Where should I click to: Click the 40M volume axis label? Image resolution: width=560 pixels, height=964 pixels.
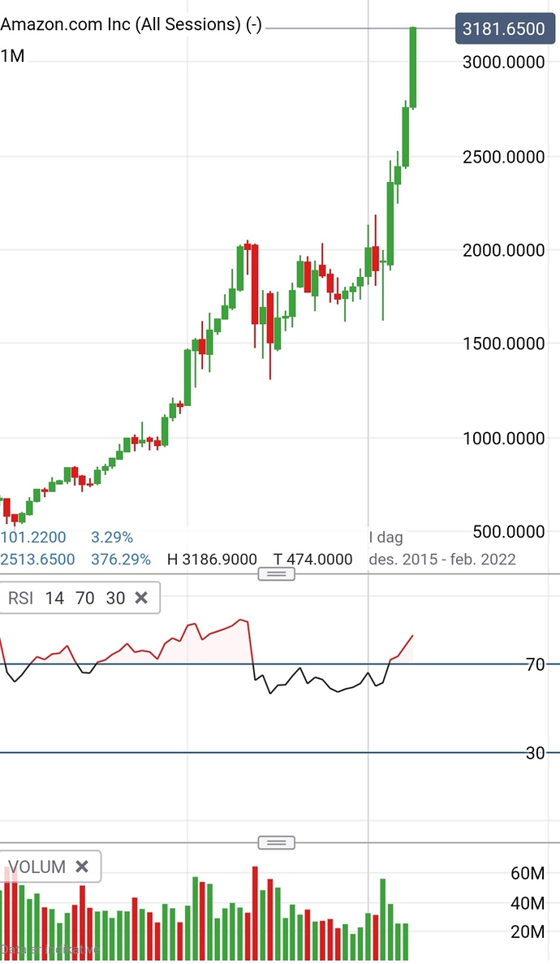528,903
